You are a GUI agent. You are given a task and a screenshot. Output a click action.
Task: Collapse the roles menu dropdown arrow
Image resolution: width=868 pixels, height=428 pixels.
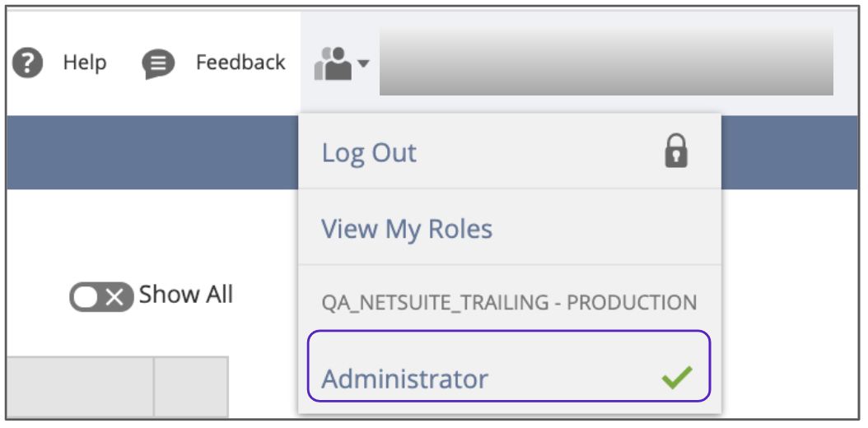point(363,63)
